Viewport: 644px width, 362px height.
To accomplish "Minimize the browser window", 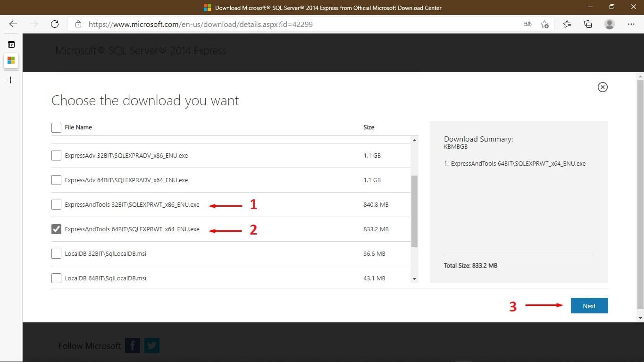I will point(590,8).
